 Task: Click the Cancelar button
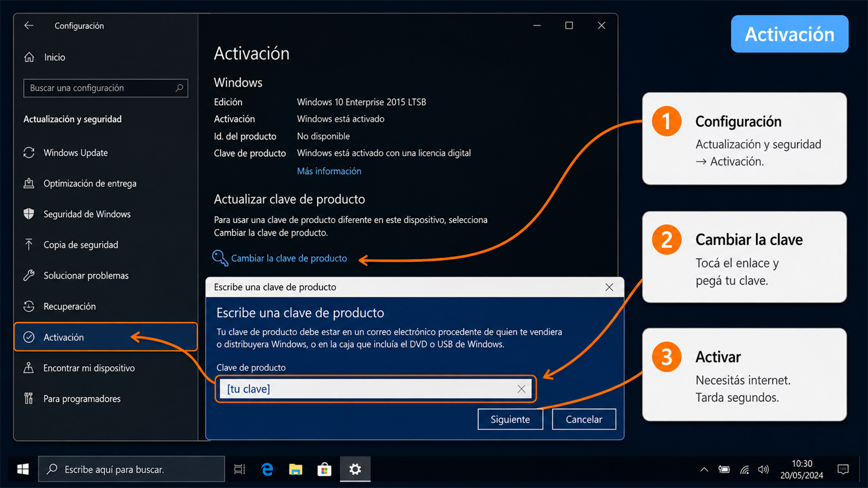[584, 419]
